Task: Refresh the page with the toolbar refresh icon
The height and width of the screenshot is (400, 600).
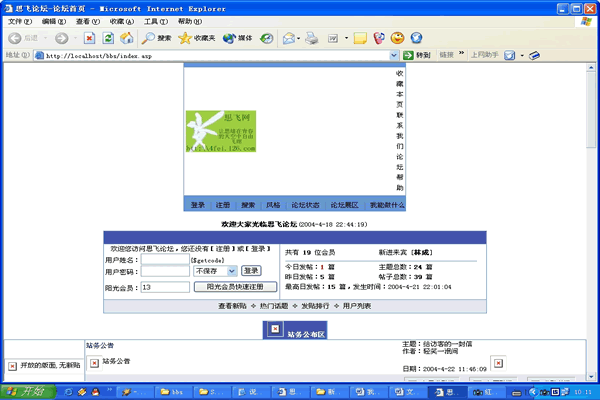Action: pos(108,38)
